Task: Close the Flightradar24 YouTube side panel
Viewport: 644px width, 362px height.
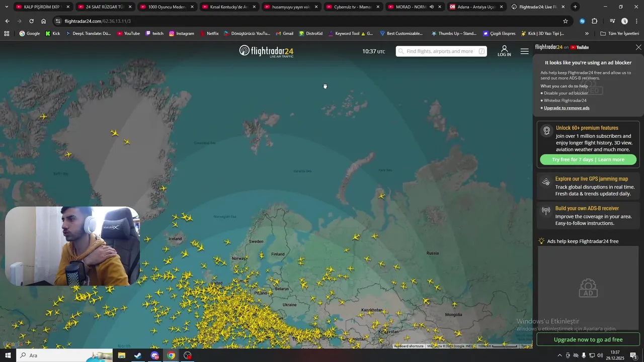Action: pos(638,47)
